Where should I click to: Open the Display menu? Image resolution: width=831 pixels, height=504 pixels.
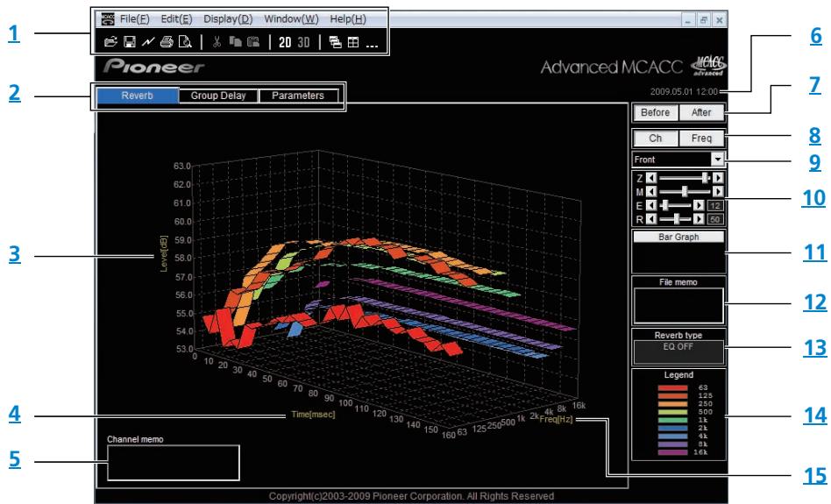click(x=228, y=19)
